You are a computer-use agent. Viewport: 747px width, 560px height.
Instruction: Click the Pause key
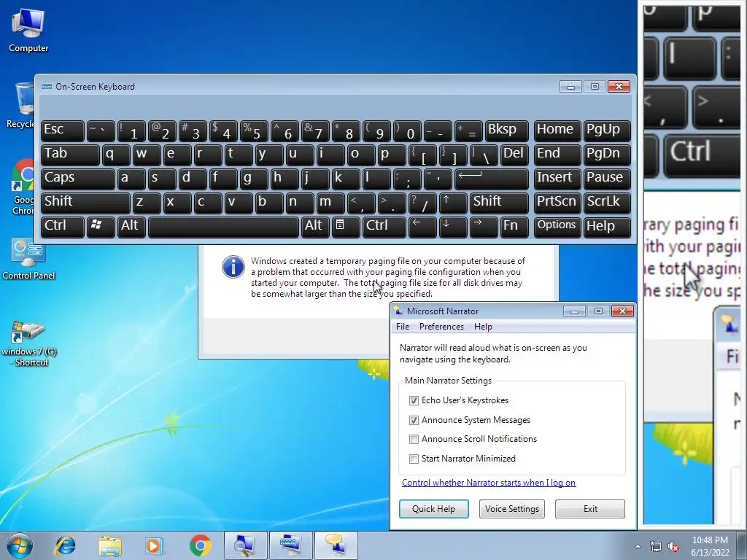click(x=607, y=179)
